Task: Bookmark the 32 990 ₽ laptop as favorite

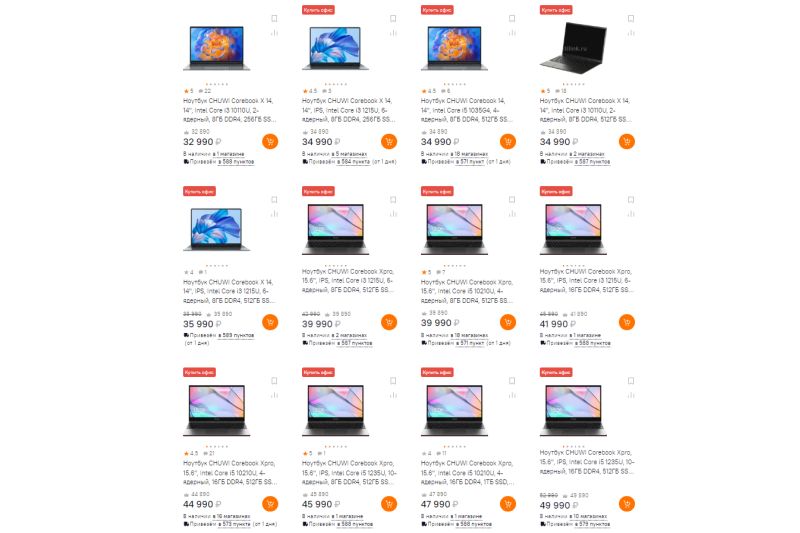Action: tap(274, 18)
